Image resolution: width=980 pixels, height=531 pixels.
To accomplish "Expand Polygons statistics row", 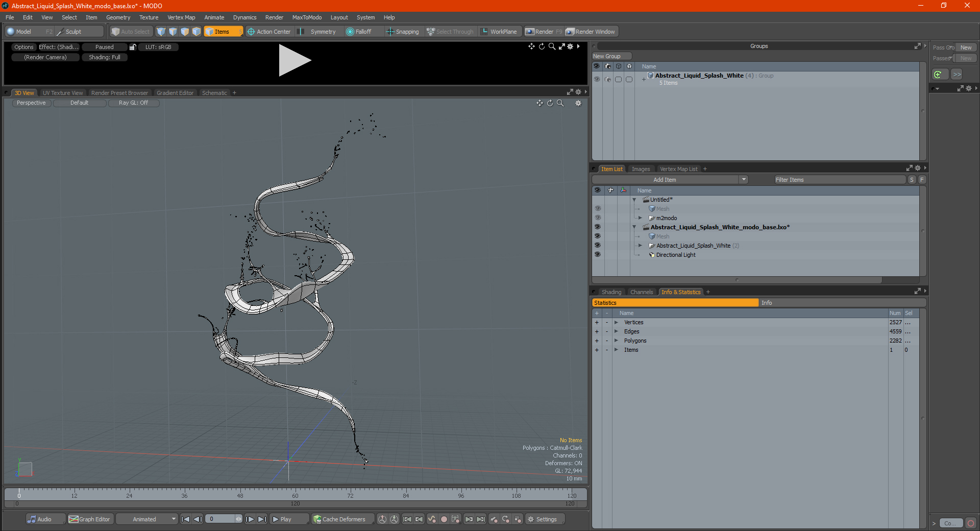I will [x=616, y=341].
